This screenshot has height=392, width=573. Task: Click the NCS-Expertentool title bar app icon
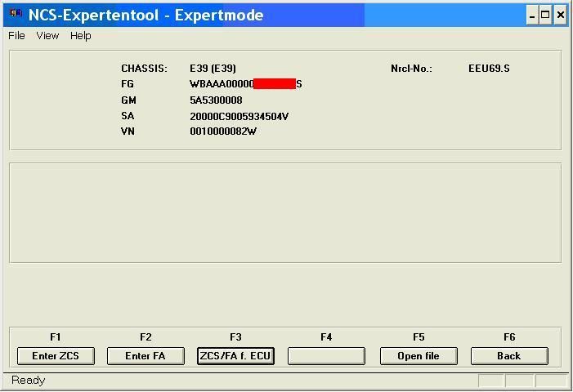click(16, 14)
